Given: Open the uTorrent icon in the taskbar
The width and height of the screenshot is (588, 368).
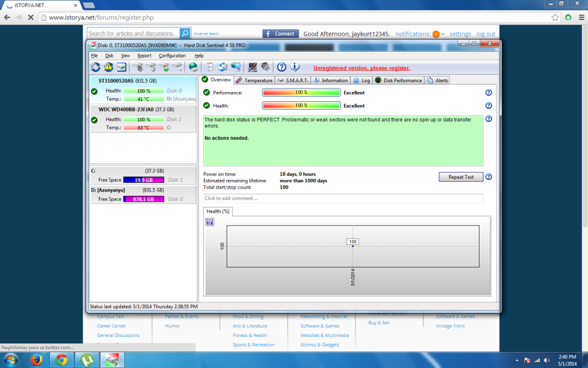Looking at the screenshot, I should pyautogui.click(x=87, y=360).
